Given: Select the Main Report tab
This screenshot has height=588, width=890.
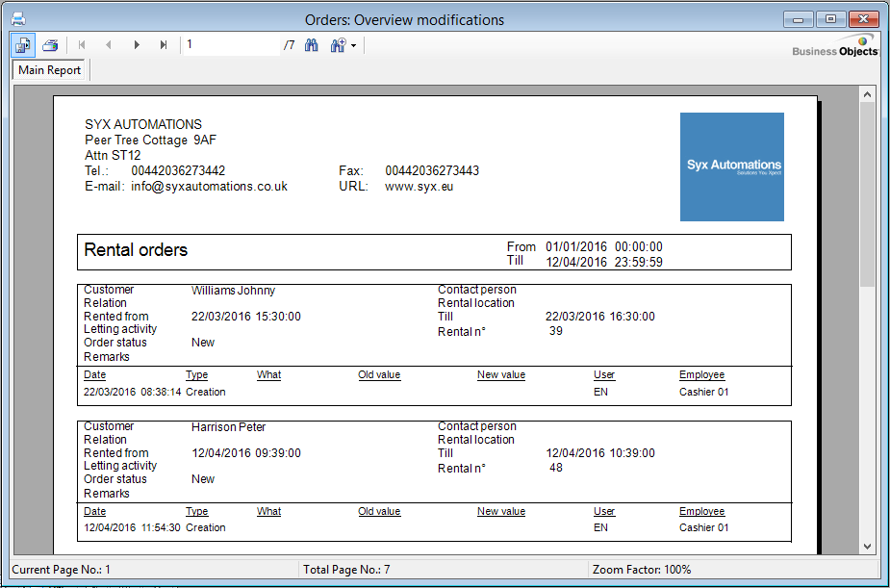Looking at the screenshot, I should coord(50,70).
